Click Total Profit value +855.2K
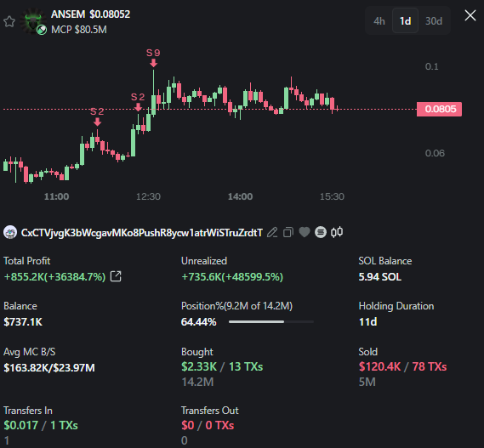This screenshot has height=448, width=484. tap(54, 277)
